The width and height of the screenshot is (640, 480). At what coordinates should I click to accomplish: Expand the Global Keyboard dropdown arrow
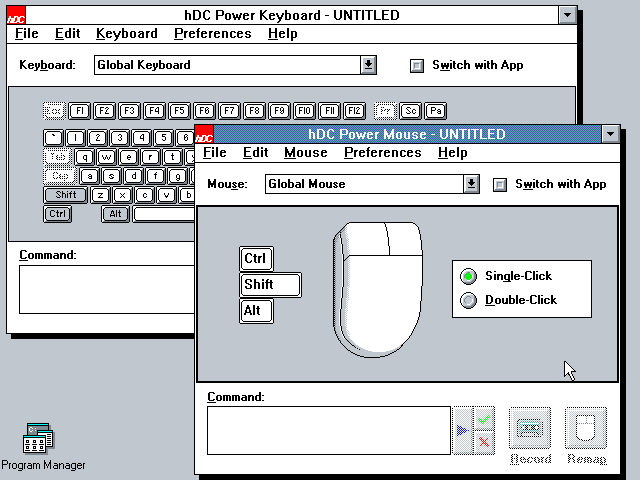368,65
